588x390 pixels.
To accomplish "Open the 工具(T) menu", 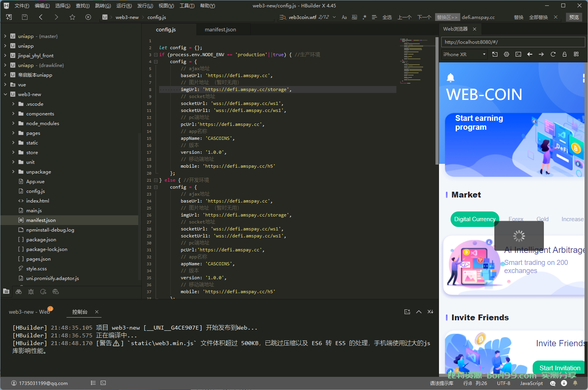I will (x=187, y=5).
